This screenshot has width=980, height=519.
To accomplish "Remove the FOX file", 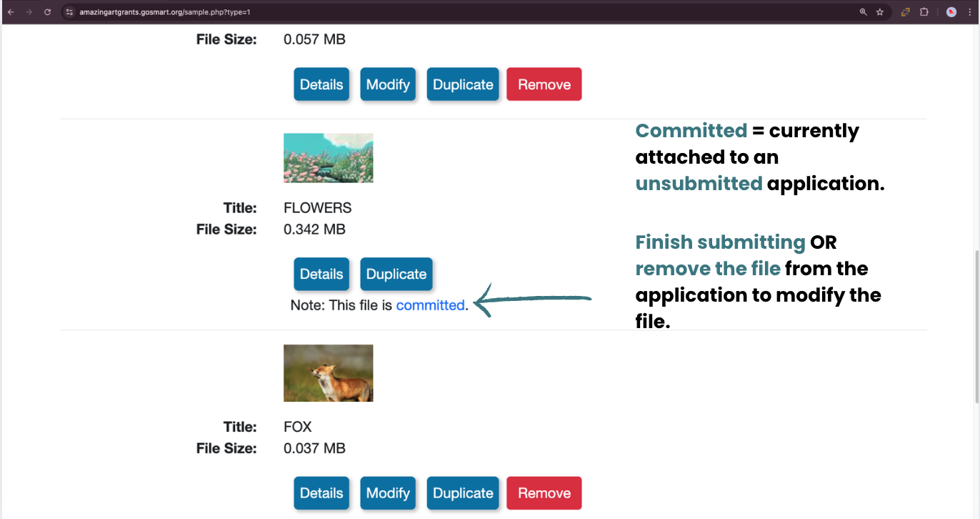I will click(x=544, y=493).
